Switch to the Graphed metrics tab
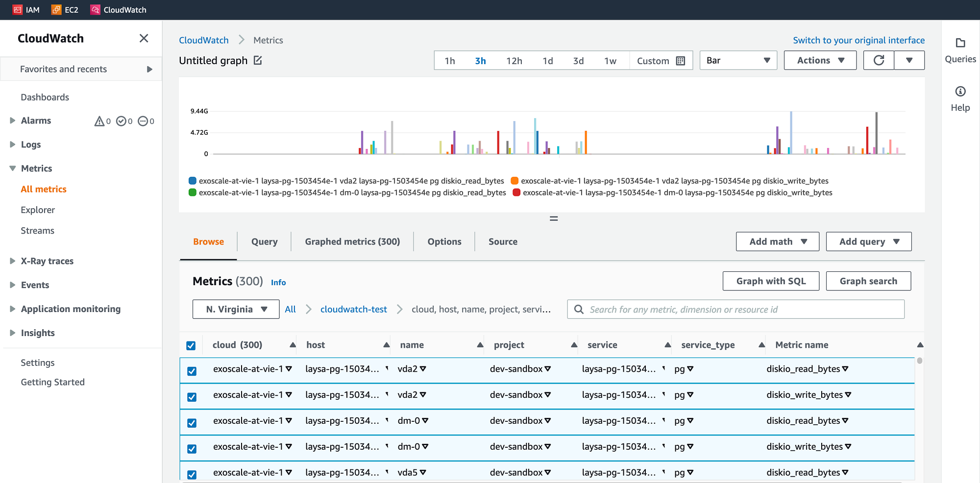The height and width of the screenshot is (483, 980). 352,241
